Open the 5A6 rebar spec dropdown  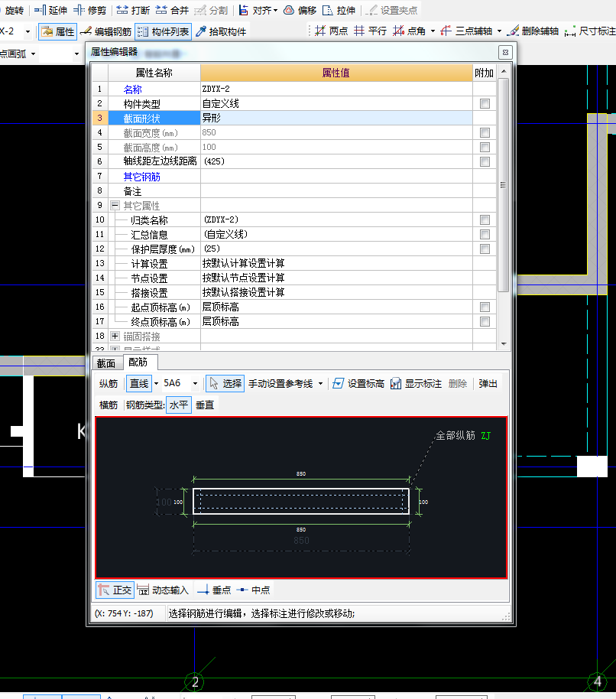pyautogui.click(x=195, y=383)
